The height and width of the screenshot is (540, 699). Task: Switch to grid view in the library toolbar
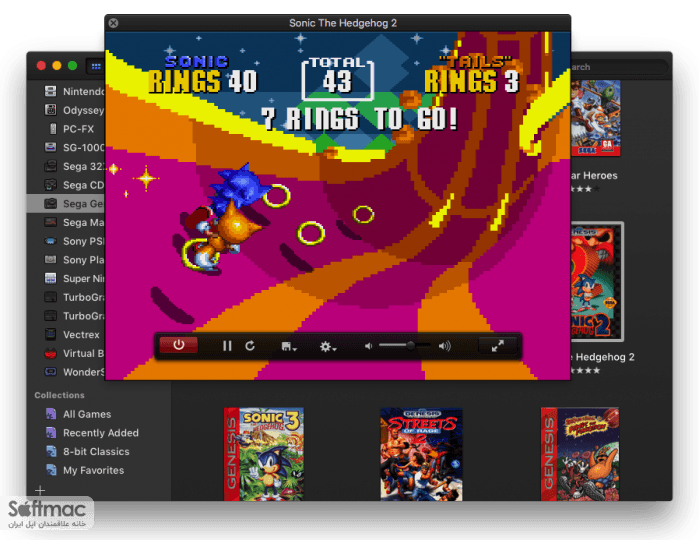coord(95,66)
